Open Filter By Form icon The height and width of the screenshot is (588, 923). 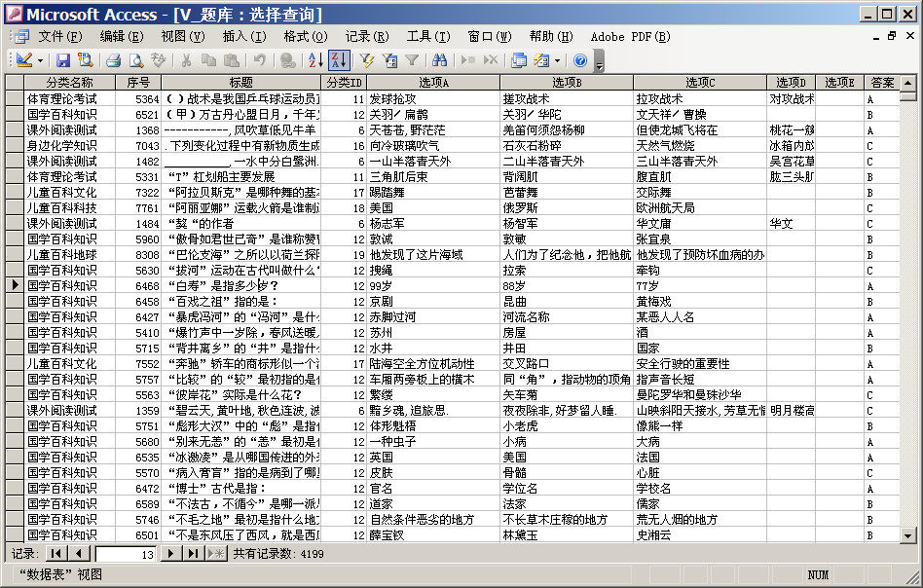pos(389,60)
